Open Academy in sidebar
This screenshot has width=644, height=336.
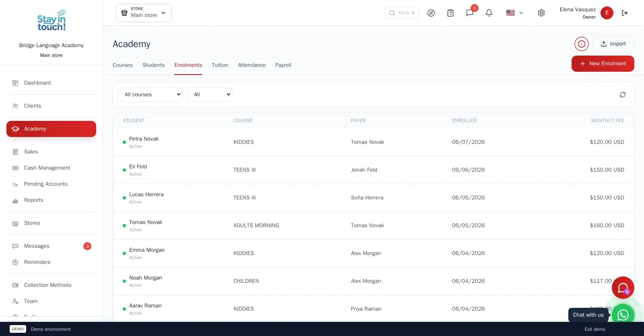52,129
